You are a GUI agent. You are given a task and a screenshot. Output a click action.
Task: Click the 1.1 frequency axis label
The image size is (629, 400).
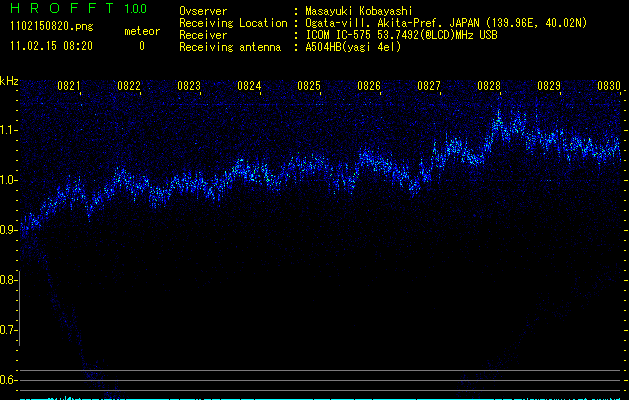tap(7, 130)
